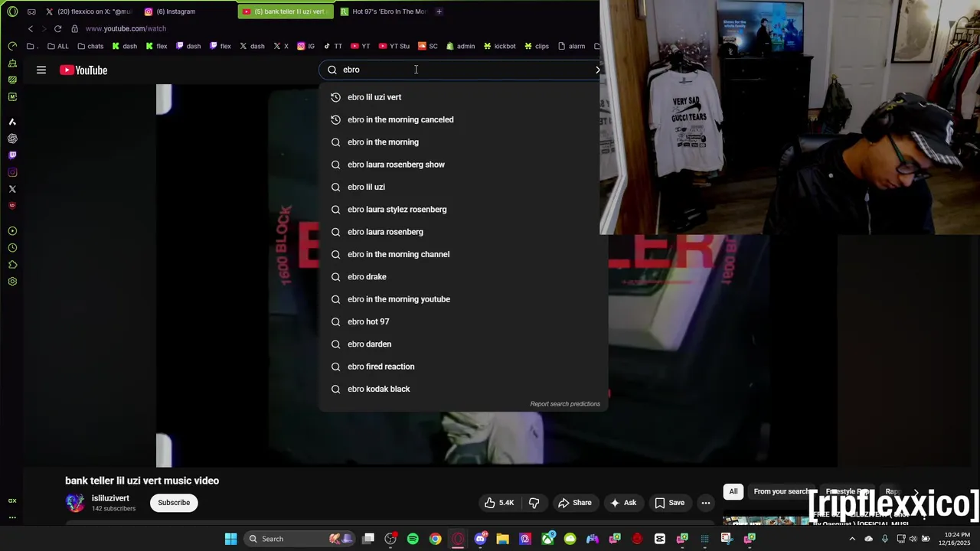Click the Windows taskbar Search box

tap(299, 539)
